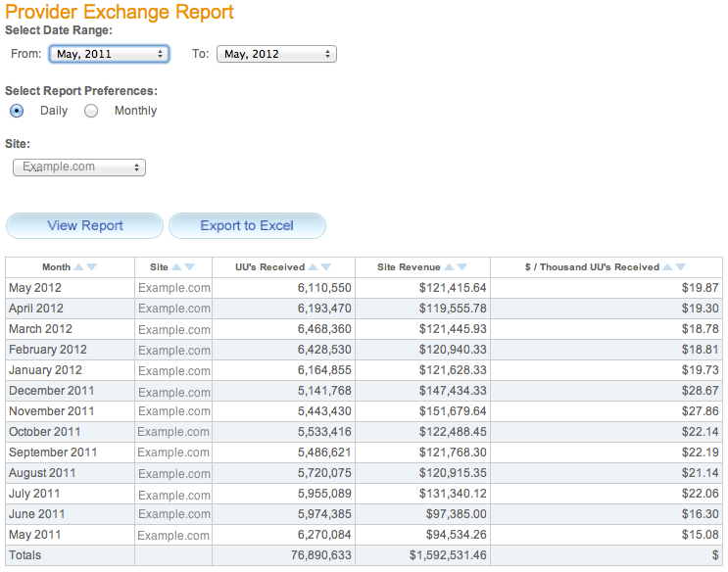Sort Site column ascending arrow
Image resolution: width=728 pixels, height=572 pixels.
pyautogui.click(x=177, y=267)
